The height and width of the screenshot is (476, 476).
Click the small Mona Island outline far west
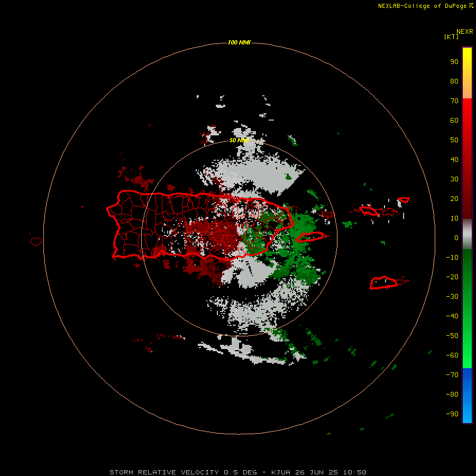[x=36, y=241]
